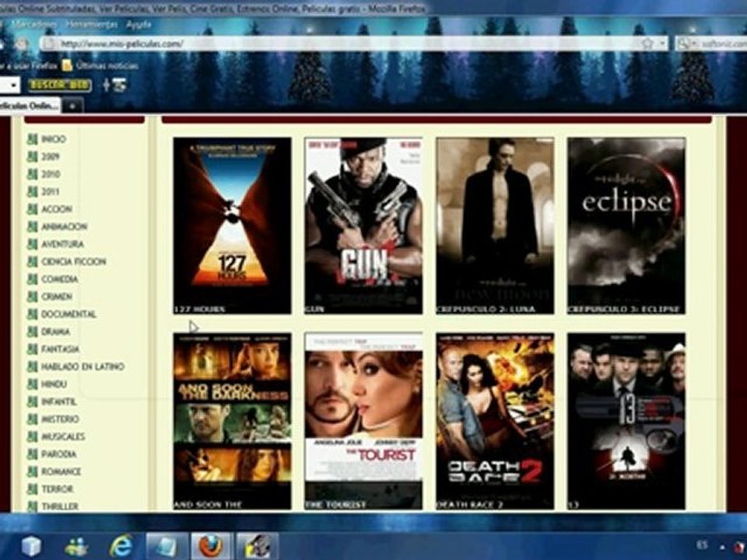Open the Crepusculo 3 Eclipse poster
Screen dimensions: 747x560
click(x=626, y=226)
